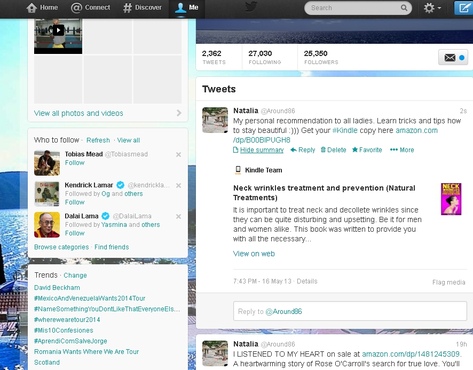
Task: Open #wherewearetour2014 trend
Action: coord(67,319)
